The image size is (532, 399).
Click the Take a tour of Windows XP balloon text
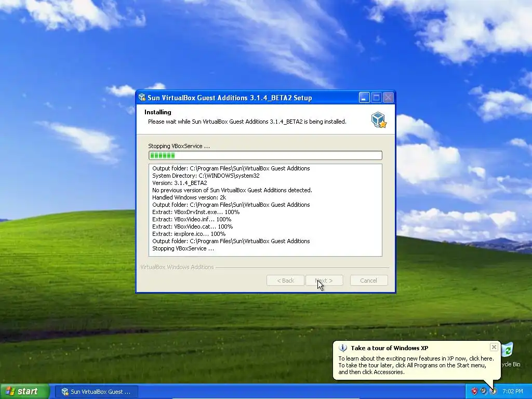pos(390,348)
